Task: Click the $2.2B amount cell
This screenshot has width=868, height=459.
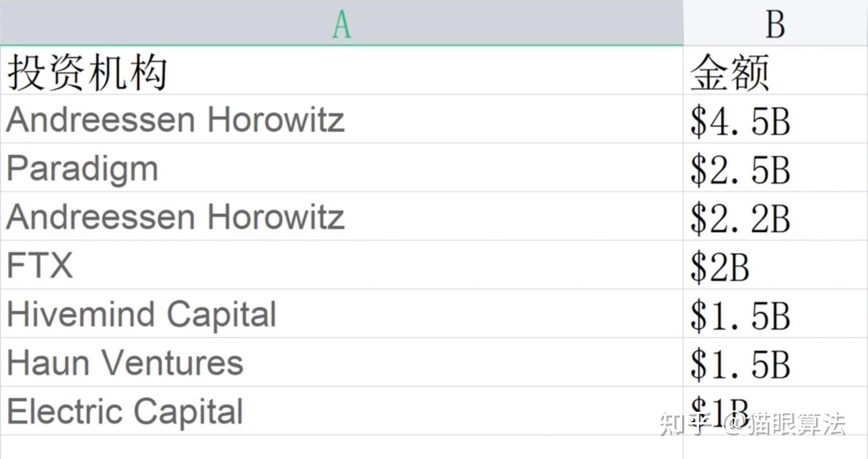Action: [775, 216]
